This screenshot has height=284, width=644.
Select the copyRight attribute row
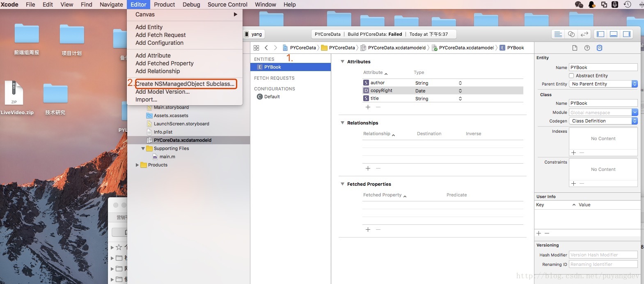(x=443, y=90)
